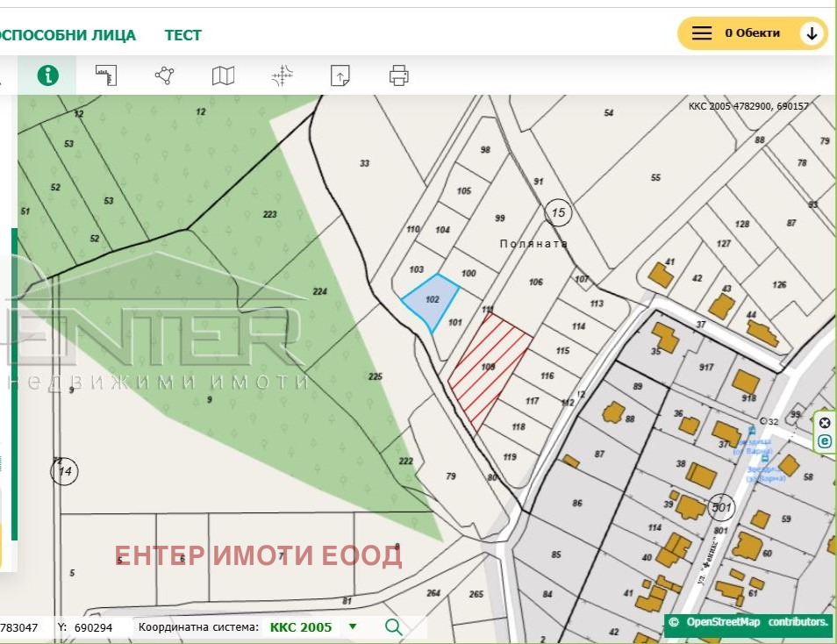Click parcel number 119
Image resolution: width=837 pixels, height=644 pixels.
point(509,456)
